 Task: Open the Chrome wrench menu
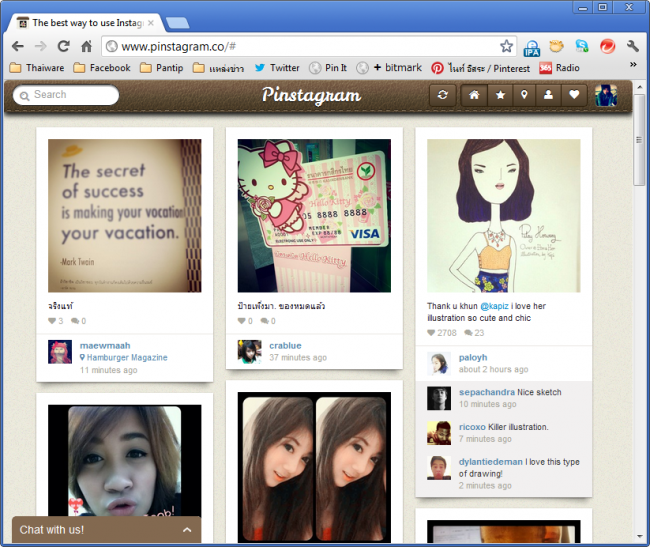pos(632,46)
